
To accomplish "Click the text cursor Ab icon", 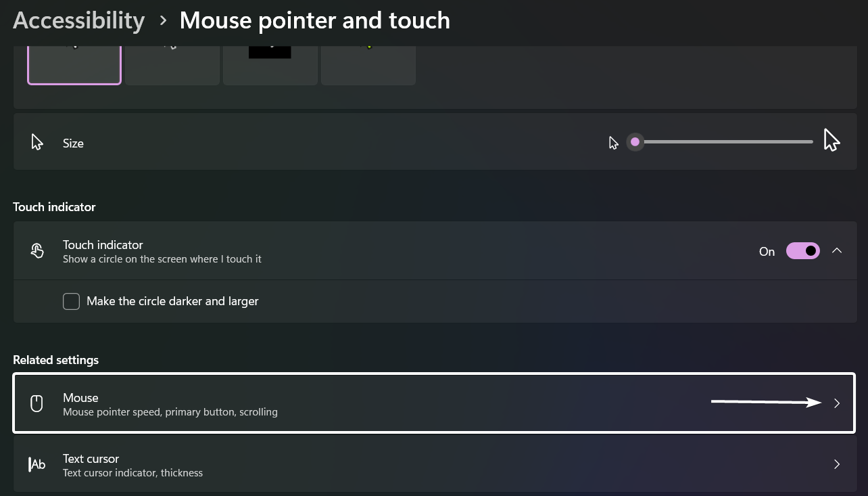I will [x=37, y=464].
